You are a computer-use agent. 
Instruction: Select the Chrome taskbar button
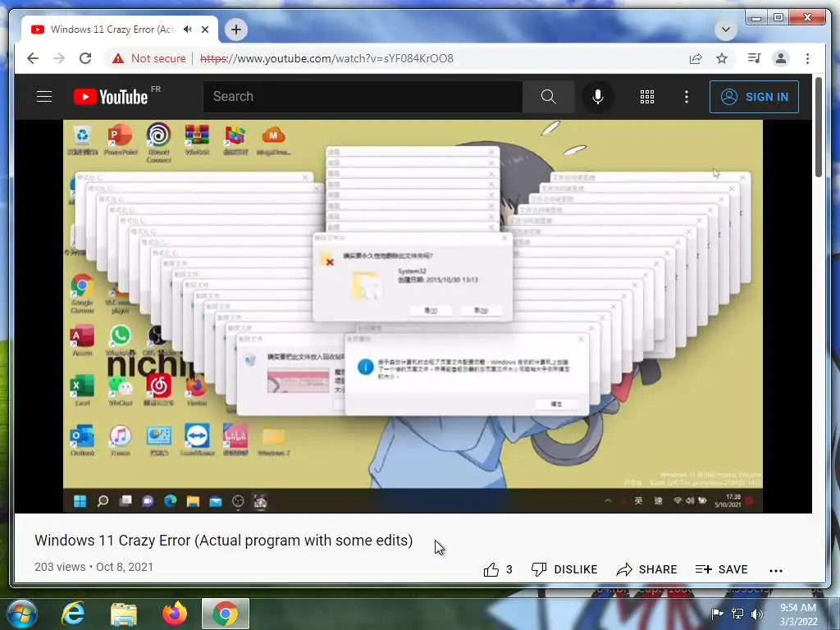tap(226, 614)
